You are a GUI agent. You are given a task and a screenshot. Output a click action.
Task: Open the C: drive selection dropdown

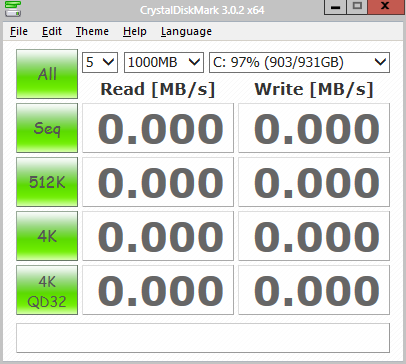pyautogui.click(x=299, y=62)
